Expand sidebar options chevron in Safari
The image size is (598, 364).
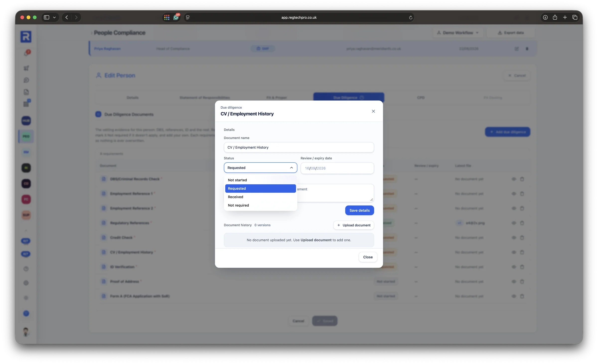(x=54, y=17)
